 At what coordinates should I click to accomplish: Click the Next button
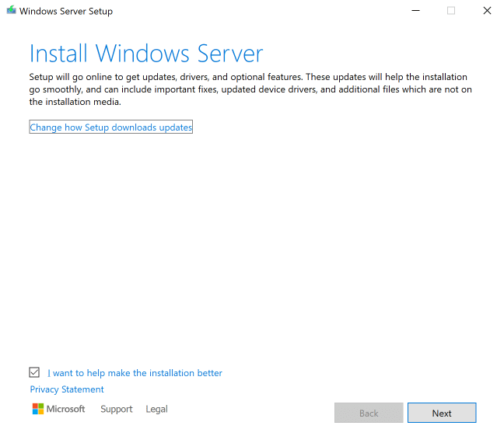click(442, 413)
